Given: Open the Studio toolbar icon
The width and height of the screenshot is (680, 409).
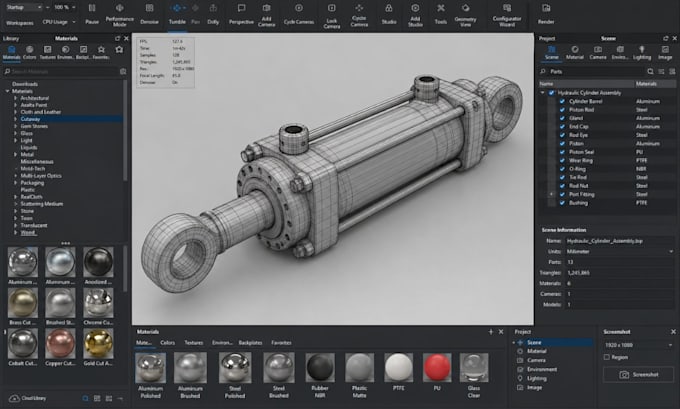Looking at the screenshot, I should 389,8.
